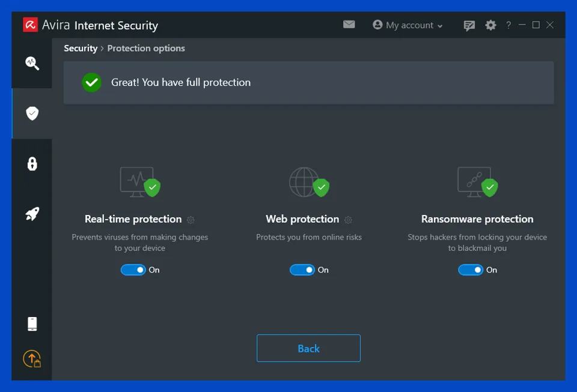Open the settings gear in title bar
Viewport: 577px width, 392px height.
click(490, 25)
